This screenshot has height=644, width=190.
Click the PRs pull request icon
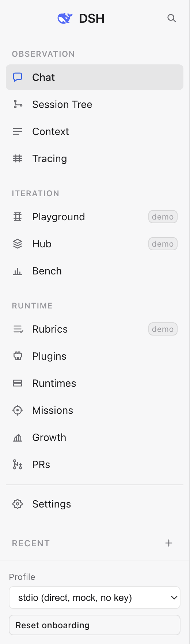pos(18,464)
